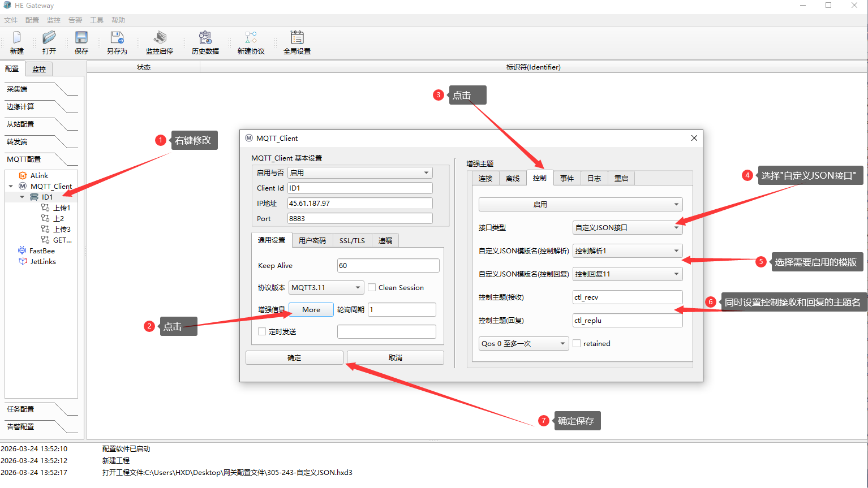Viewport: 868px width, 488px height.
Task: Switch to the SSL/TLS tab
Action: 352,240
